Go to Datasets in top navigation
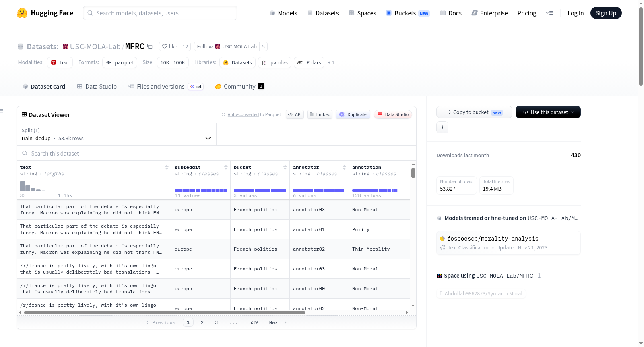The image size is (644, 347). tap(323, 13)
